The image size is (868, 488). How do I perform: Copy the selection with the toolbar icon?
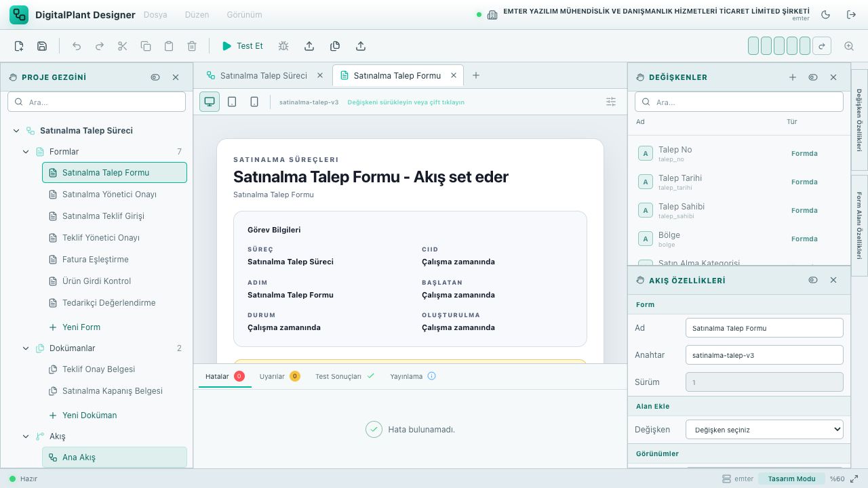tap(146, 46)
